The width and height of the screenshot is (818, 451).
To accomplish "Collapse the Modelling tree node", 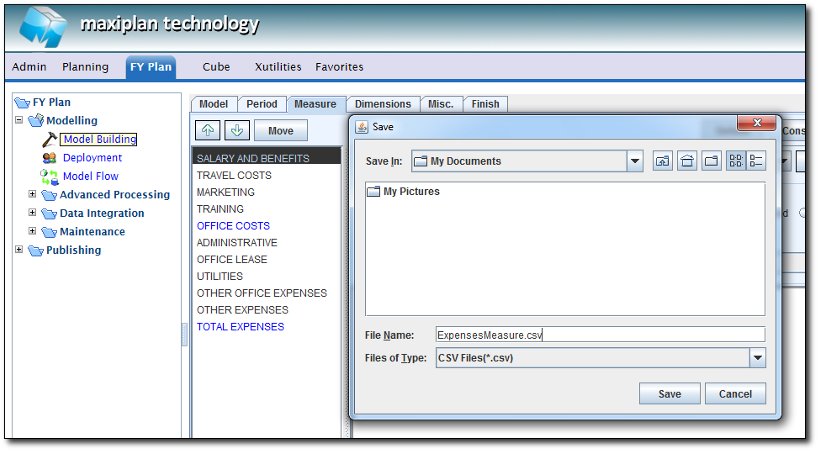I will coord(19,120).
